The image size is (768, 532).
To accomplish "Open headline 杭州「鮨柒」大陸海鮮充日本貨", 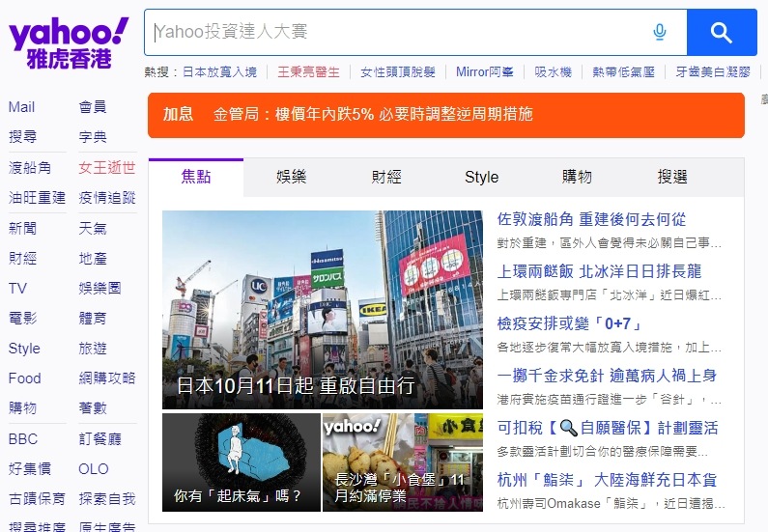I will click(x=607, y=480).
